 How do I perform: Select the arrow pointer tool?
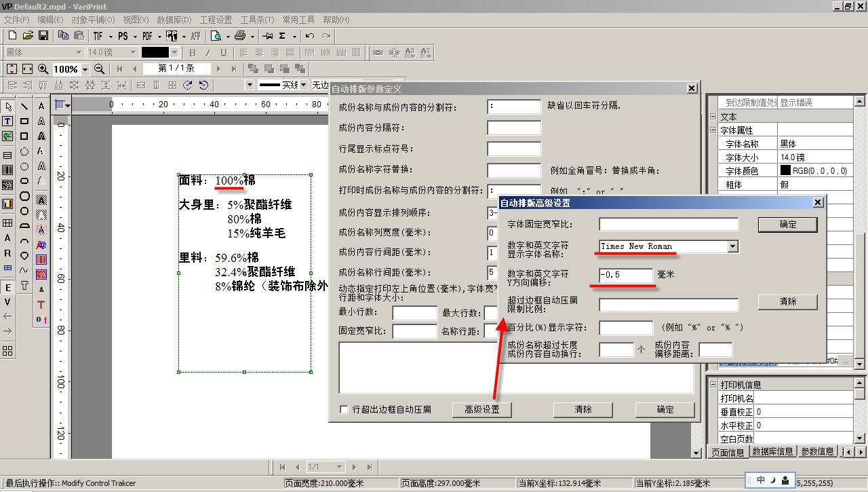[x=7, y=107]
